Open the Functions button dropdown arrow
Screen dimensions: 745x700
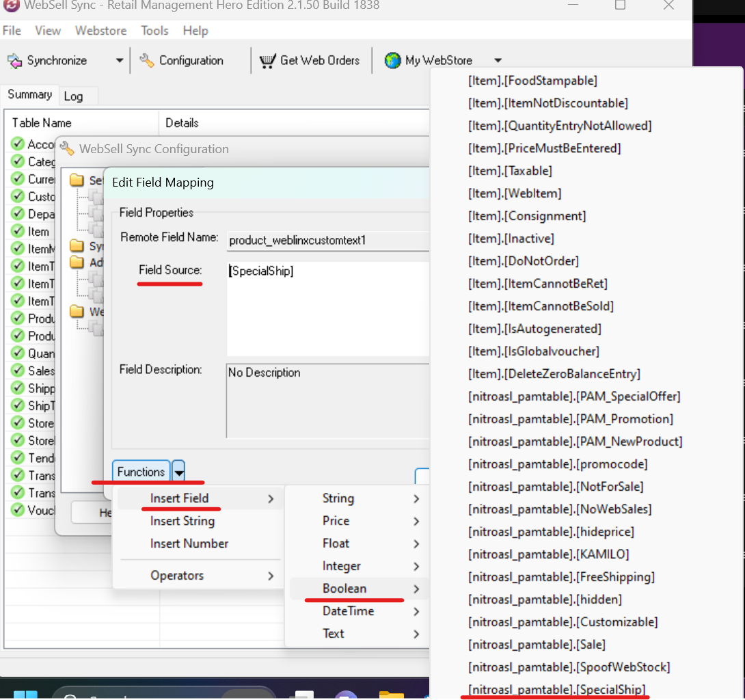point(178,472)
